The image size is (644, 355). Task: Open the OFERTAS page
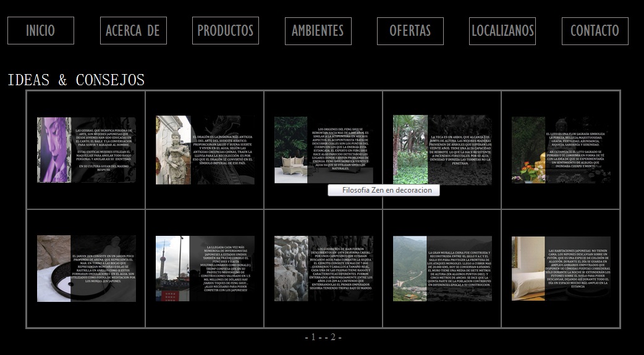click(x=410, y=31)
